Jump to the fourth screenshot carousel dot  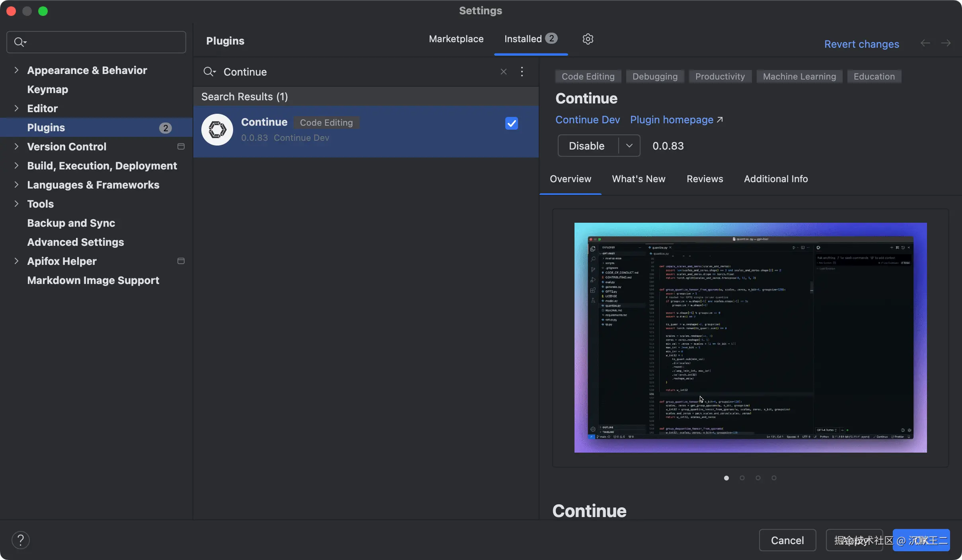pos(774,478)
